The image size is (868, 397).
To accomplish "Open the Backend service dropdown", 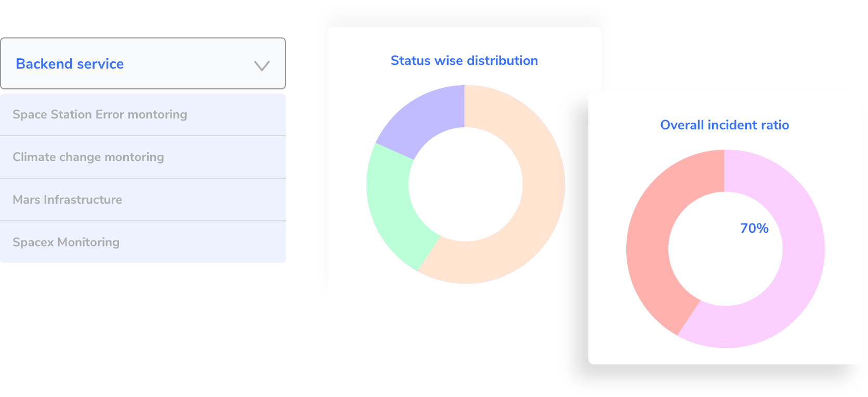I will coord(143,63).
